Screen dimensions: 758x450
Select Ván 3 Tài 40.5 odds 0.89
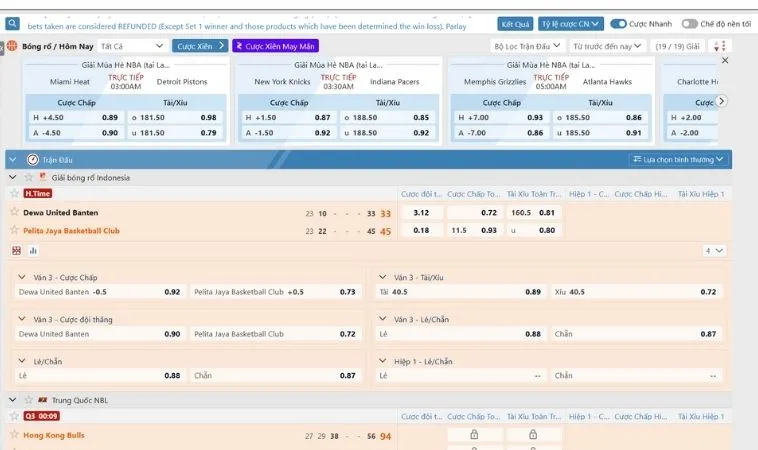pos(460,292)
